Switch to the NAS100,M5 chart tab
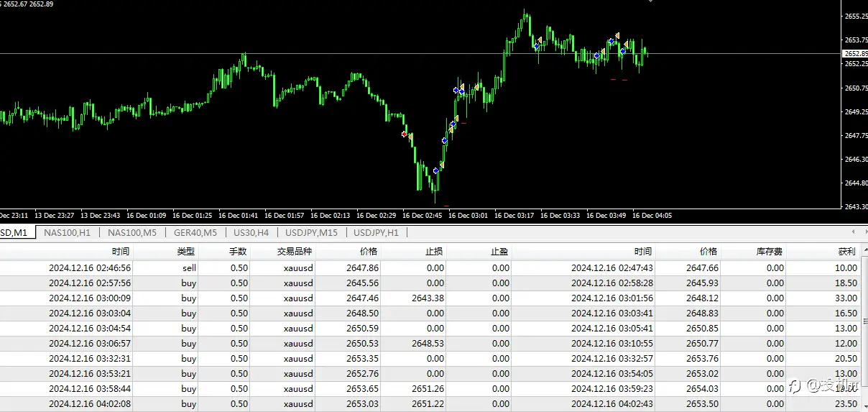The height and width of the screenshot is (412, 868). coord(132,232)
